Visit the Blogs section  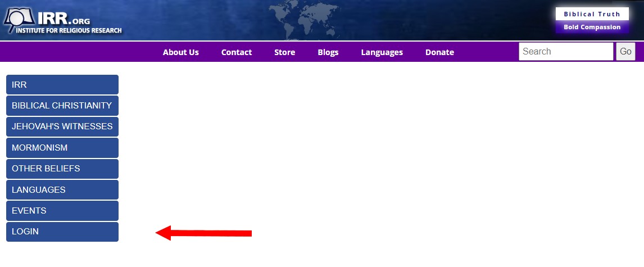(328, 52)
